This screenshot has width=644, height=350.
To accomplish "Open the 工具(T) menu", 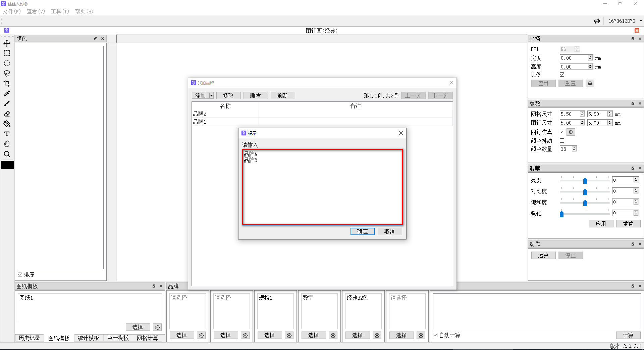I will pos(60,11).
